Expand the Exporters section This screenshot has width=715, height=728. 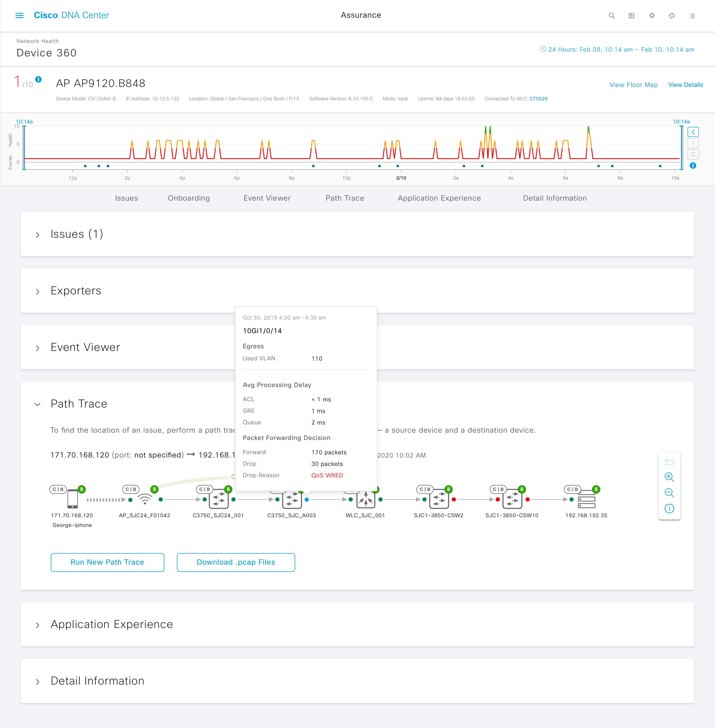click(37, 292)
